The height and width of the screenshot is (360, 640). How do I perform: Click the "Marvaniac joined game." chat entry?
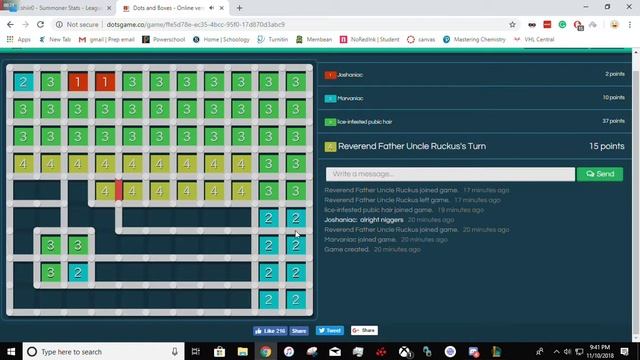[x=360, y=240]
